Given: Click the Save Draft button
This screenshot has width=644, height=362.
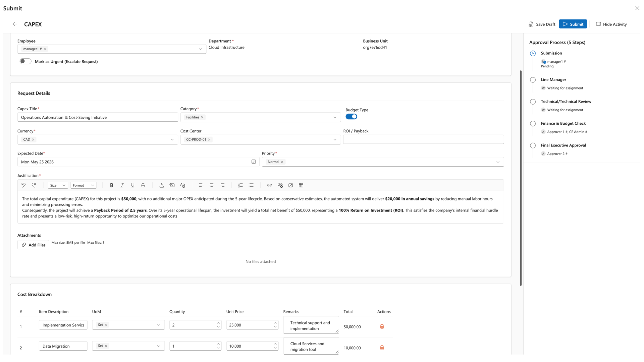Looking at the screenshot, I should click(x=542, y=24).
